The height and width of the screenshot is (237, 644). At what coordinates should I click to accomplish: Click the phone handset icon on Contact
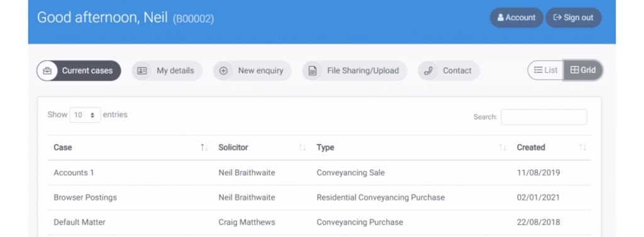(x=428, y=70)
